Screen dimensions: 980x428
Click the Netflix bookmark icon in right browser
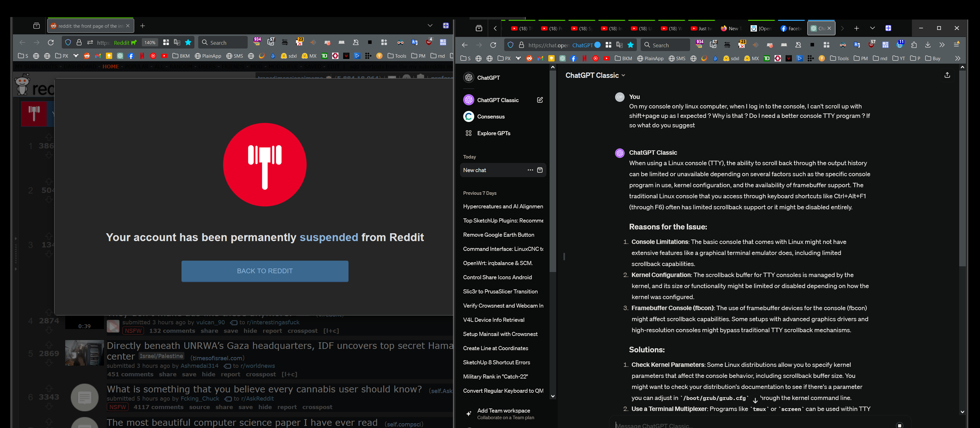click(x=584, y=59)
